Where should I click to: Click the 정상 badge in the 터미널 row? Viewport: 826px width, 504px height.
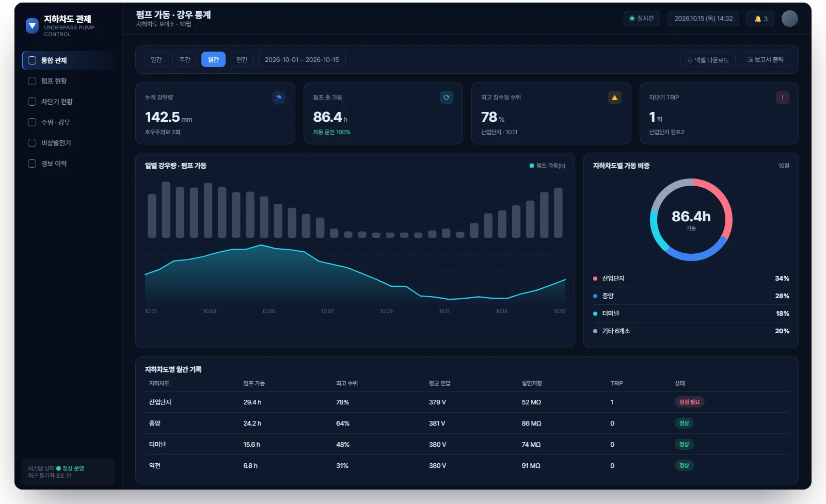tap(684, 444)
